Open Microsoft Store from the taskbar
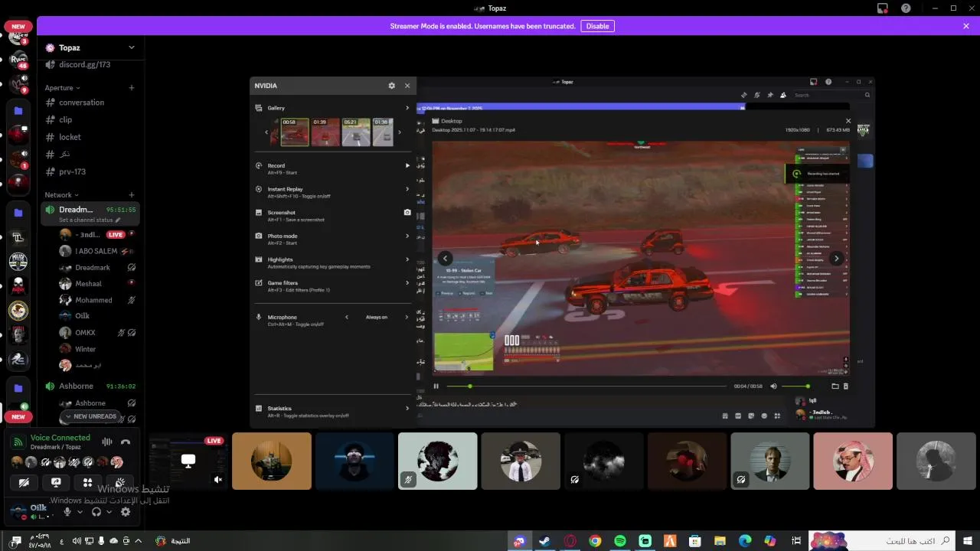Viewport: 980px width, 551px height. (x=695, y=541)
